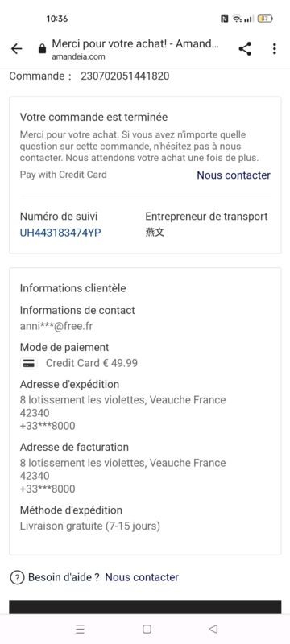Tap the credit card payment icon
Viewport: 290px width, 644px height.
click(29, 364)
